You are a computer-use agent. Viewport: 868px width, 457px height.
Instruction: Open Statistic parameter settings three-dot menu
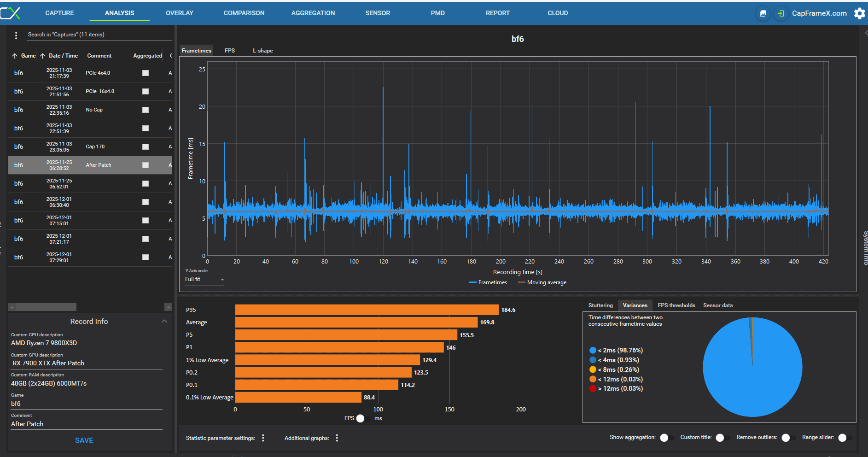click(263, 438)
